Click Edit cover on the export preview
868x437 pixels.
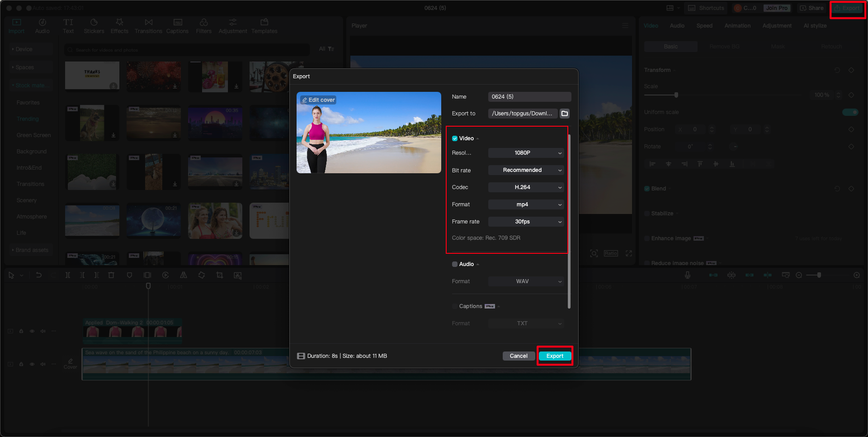(318, 100)
